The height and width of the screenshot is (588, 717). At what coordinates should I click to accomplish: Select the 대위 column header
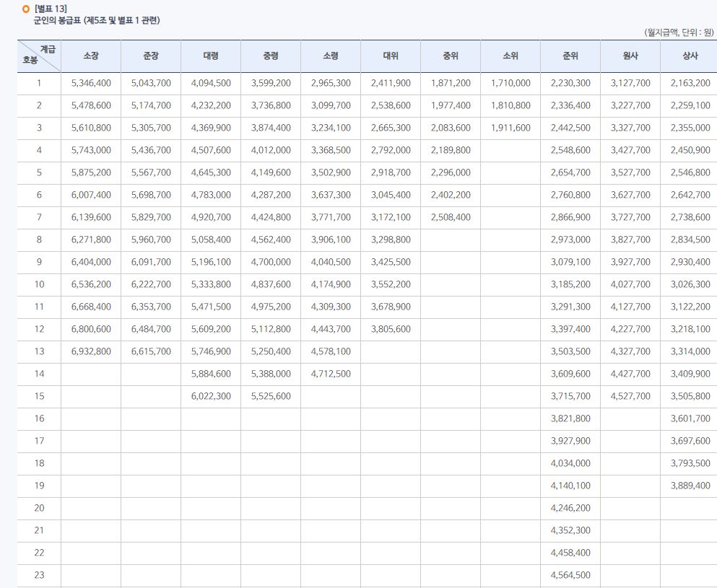(x=391, y=56)
